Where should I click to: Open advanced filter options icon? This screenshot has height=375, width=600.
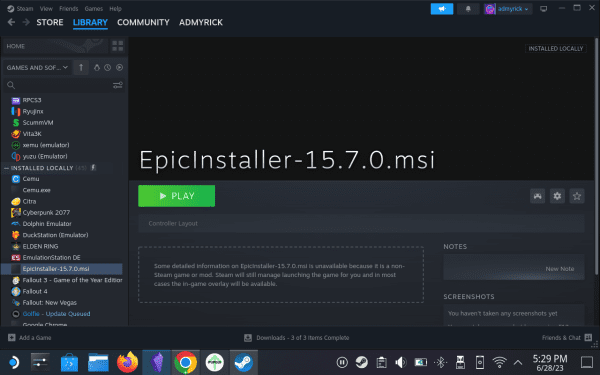117,85
